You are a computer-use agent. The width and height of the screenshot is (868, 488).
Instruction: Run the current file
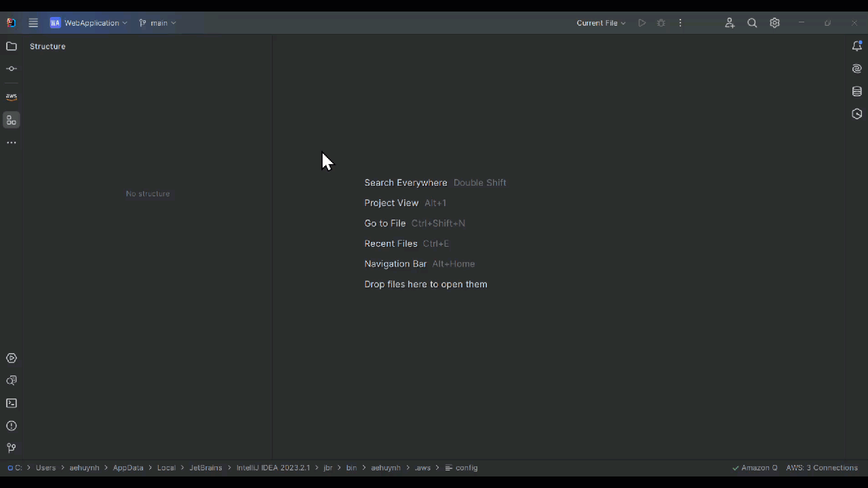coord(642,22)
